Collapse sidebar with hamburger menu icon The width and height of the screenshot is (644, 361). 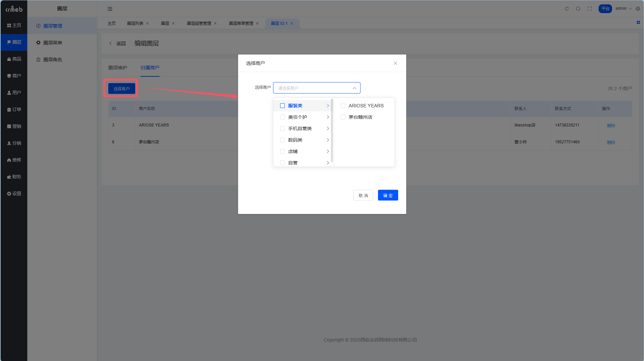click(110, 9)
